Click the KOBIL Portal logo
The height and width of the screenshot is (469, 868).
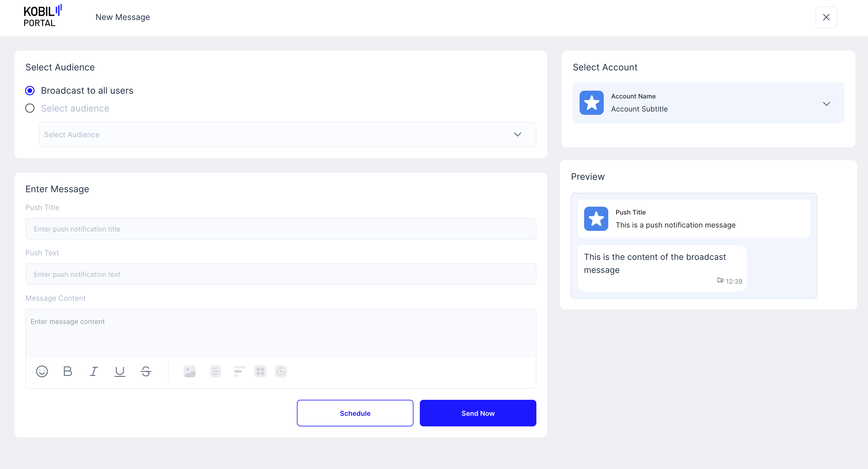point(42,16)
